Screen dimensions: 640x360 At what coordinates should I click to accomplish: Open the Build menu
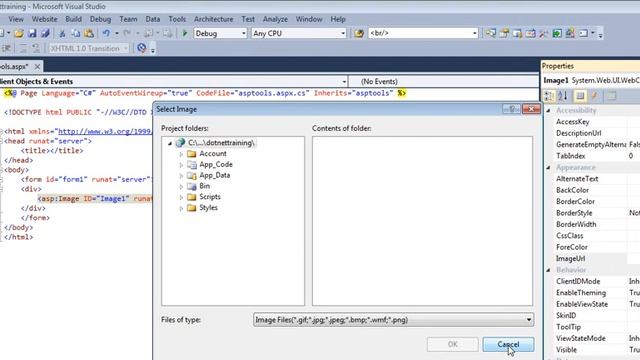(73, 19)
